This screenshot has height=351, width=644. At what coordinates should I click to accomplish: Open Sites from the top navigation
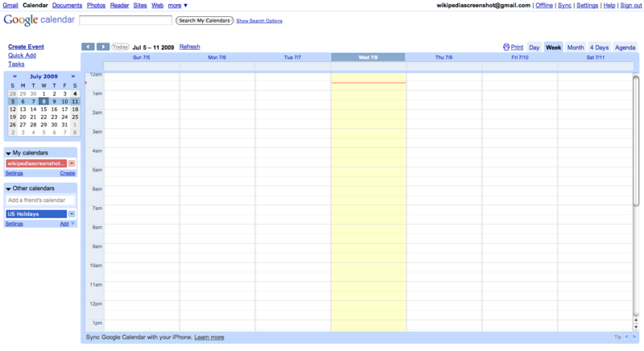point(140,6)
